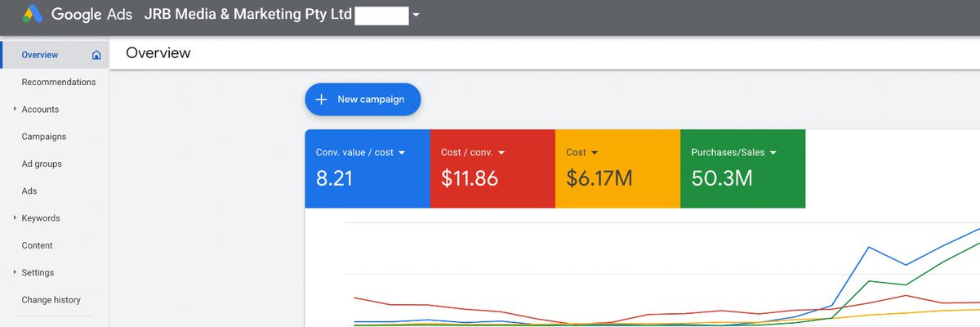Image resolution: width=980 pixels, height=327 pixels.
Task: Click the Google Ads wordmark text
Action: pos(91,15)
